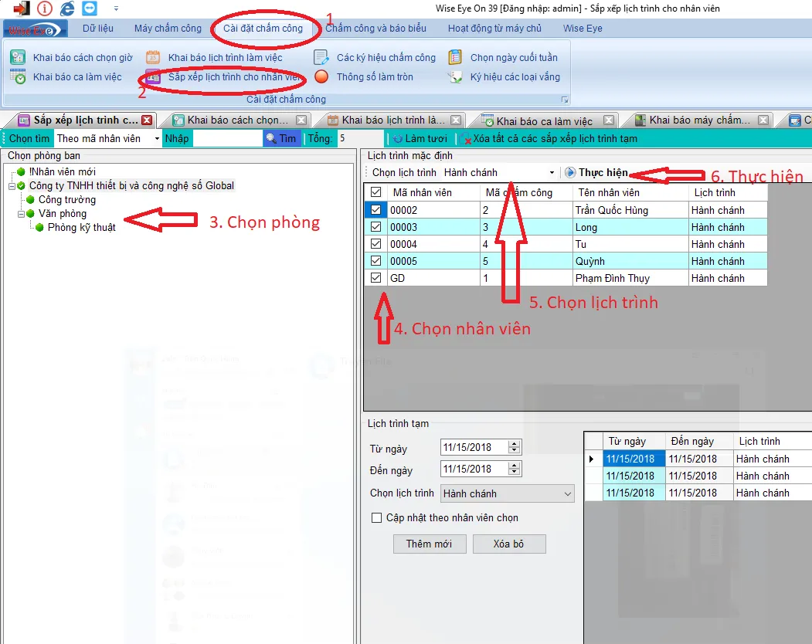Uncheck employee 00002 Trần Quốc Hùng
Image resolution: width=812 pixels, height=644 pixels.
[x=376, y=210]
